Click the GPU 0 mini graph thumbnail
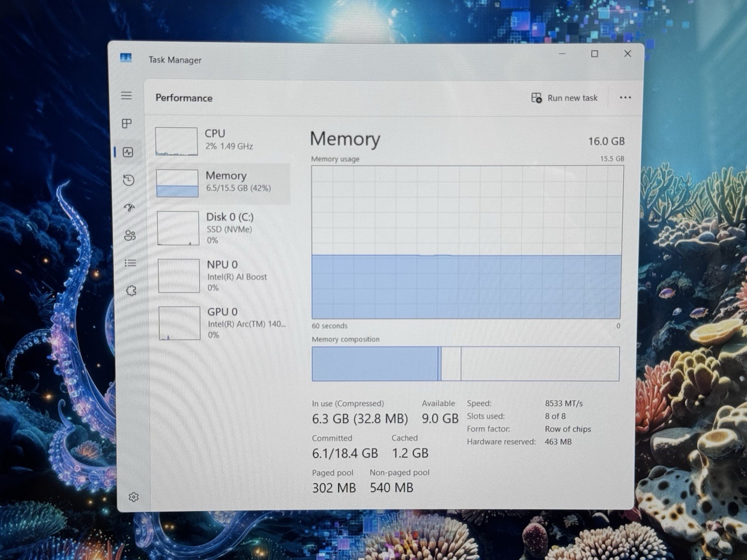Image resolution: width=747 pixels, height=560 pixels. click(180, 323)
